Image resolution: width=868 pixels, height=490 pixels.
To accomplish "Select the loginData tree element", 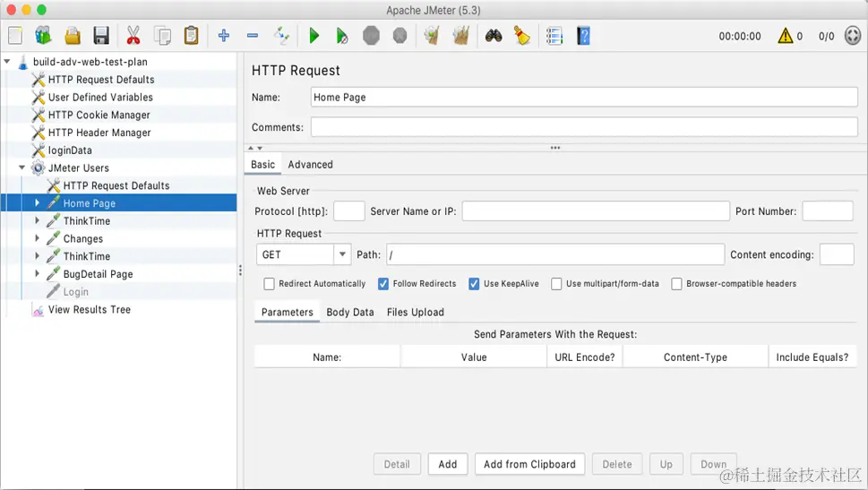I will [70, 150].
